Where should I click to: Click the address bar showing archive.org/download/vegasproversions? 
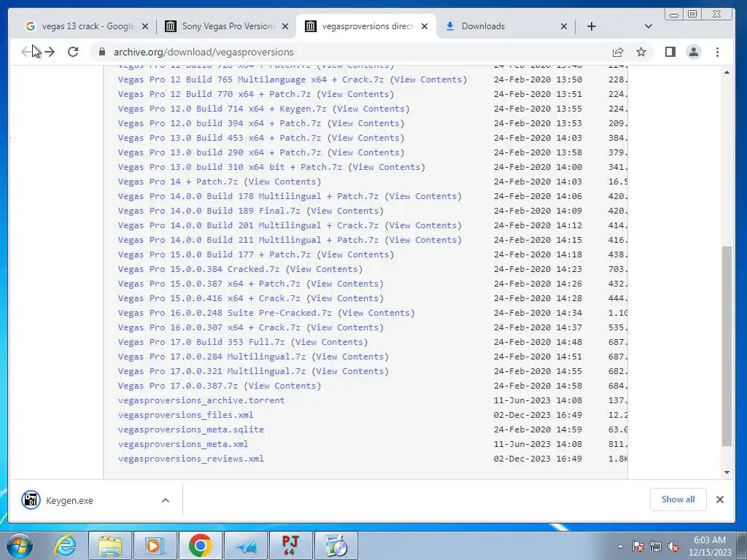coord(352,52)
